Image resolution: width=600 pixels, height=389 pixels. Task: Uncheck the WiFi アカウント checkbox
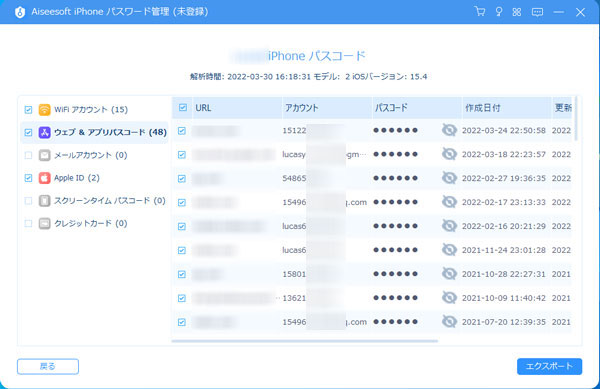point(28,110)
